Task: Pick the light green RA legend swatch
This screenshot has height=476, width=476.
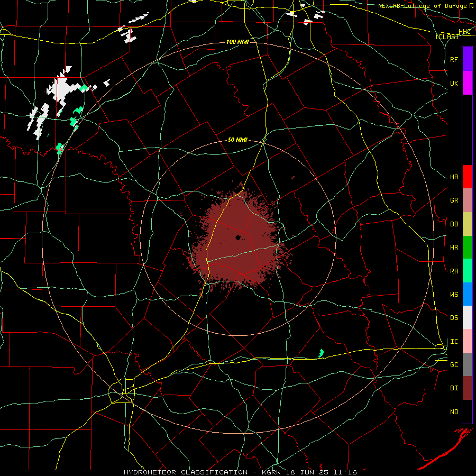Action: [467, 271]
